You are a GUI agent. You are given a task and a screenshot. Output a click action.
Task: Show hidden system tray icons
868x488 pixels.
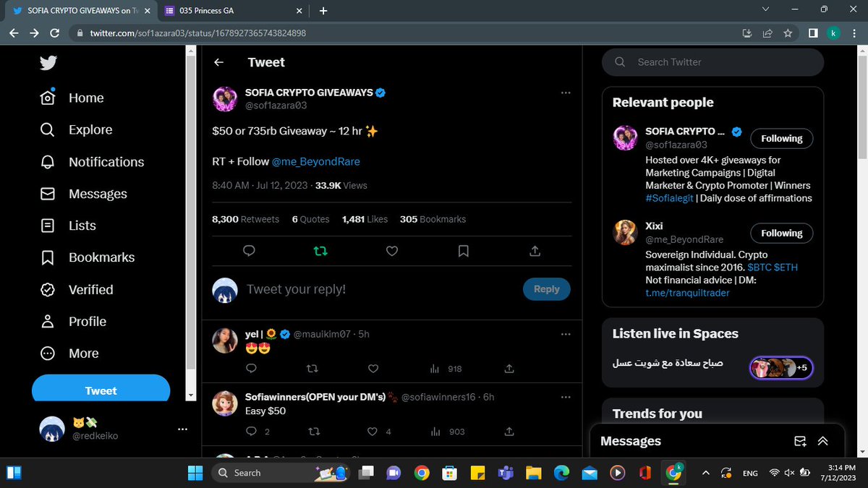coord(706,473)
